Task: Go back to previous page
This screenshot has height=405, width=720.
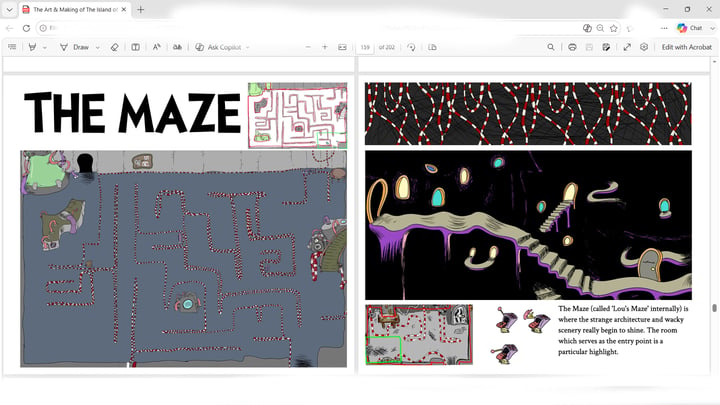Action: click(10, 28)
